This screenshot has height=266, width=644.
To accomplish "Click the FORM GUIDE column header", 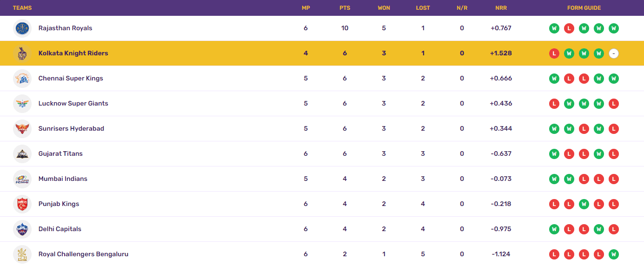I will click(584, 8).
